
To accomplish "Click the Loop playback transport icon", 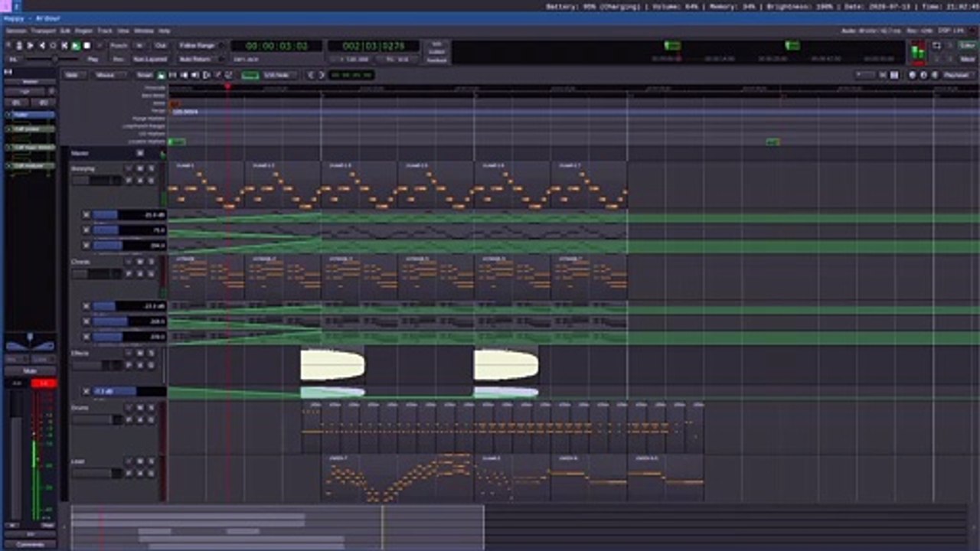I will tap(53, 45).
